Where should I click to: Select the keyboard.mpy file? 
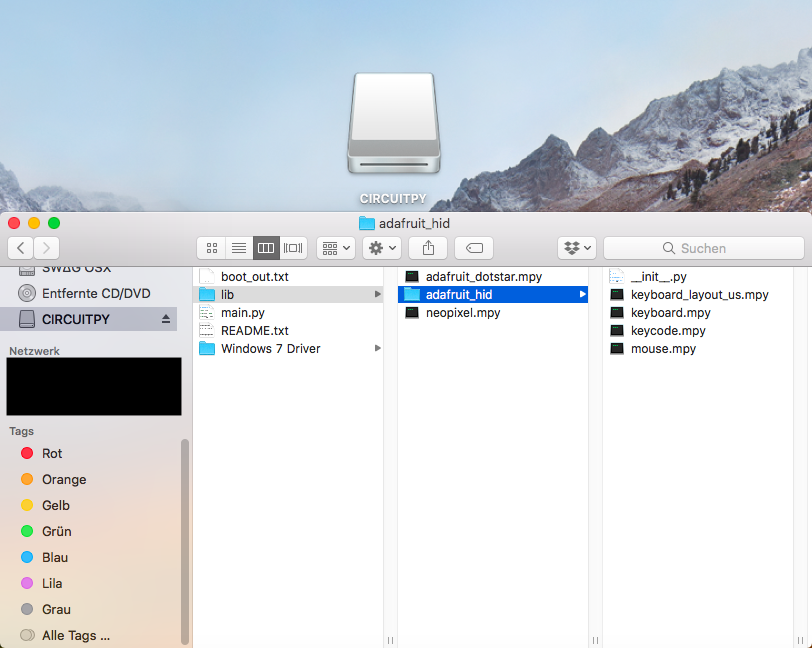698,313
